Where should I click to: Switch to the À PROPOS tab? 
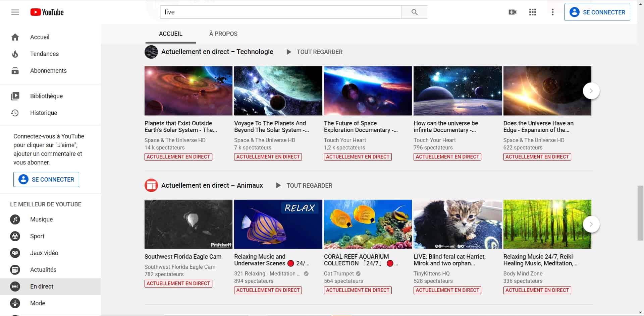pyautogui.click(x=223, y=34)
